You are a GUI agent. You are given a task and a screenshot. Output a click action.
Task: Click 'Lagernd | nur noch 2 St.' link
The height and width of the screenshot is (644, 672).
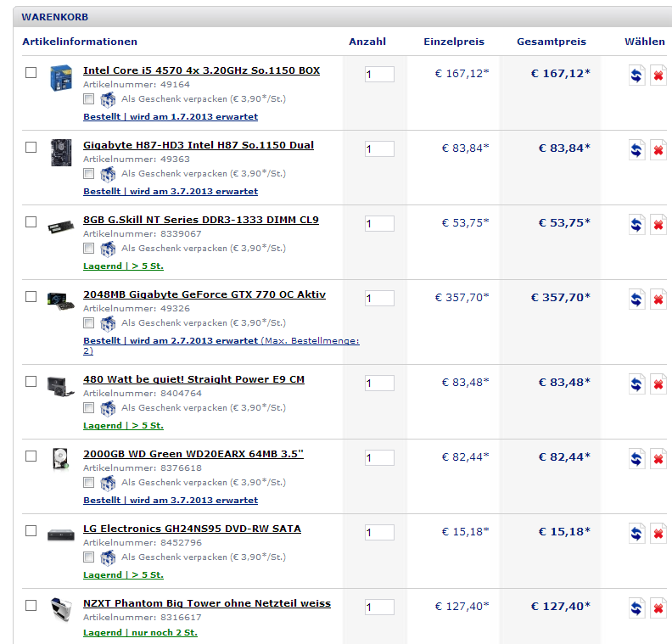pos(140,633)
